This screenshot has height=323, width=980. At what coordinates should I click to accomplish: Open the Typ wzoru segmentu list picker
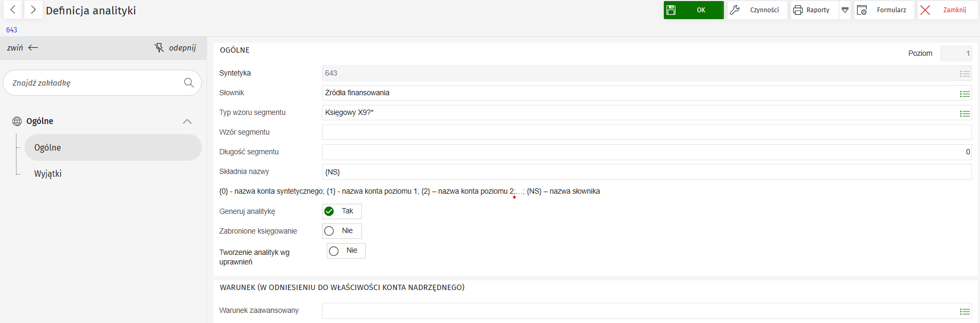coord(965,113)
